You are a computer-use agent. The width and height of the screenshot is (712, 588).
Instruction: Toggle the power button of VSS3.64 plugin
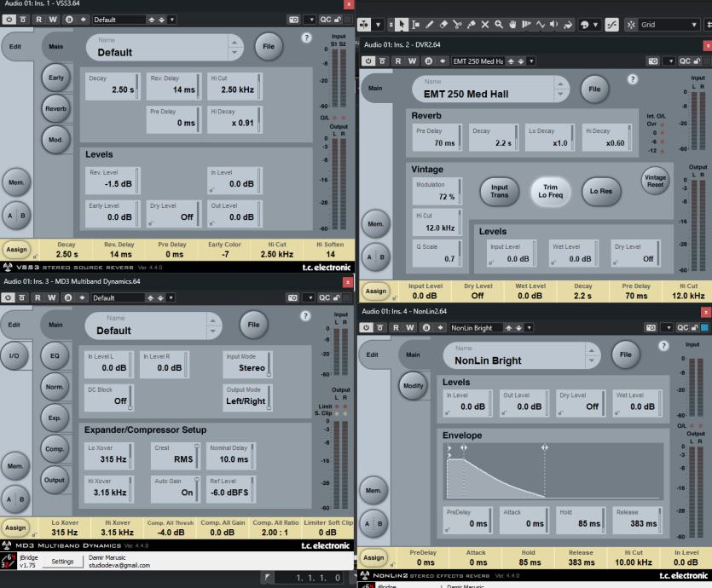[x=9, y=20]
